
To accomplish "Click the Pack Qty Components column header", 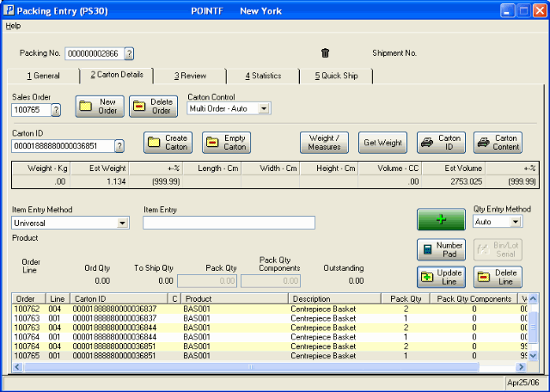I will click(474, 299).
